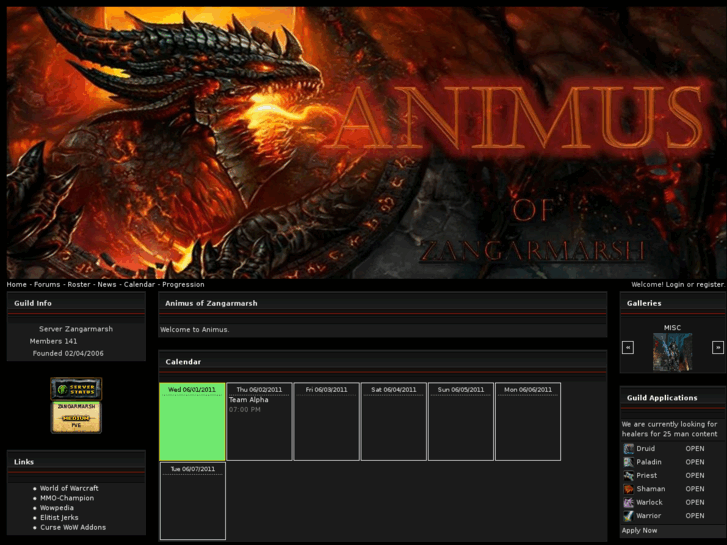Open the Forums page
This screenshot has width=727, height=545.
click(x=47, y=284)
